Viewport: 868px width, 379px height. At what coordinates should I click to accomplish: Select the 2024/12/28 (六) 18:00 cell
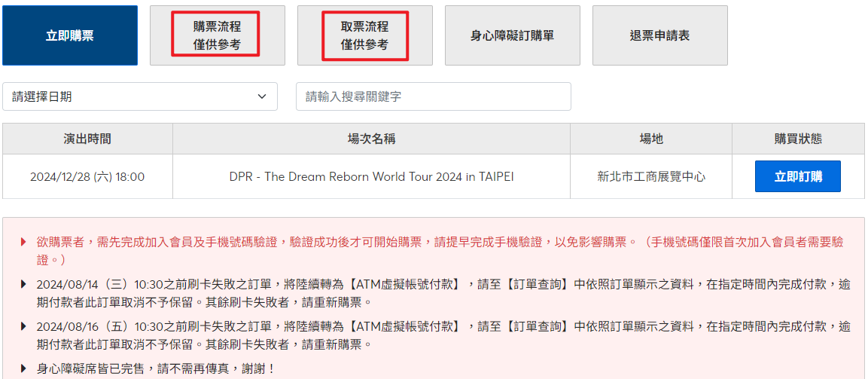(87, 177)
